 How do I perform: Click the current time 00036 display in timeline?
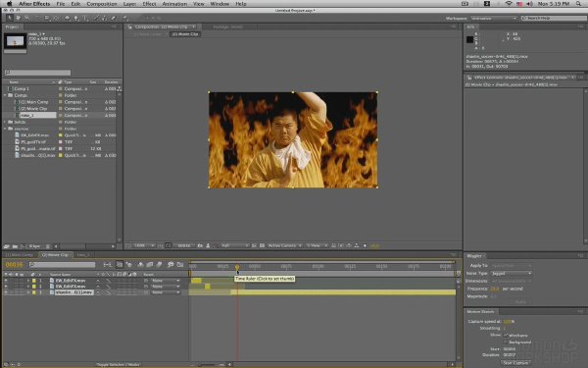[15, 265]
